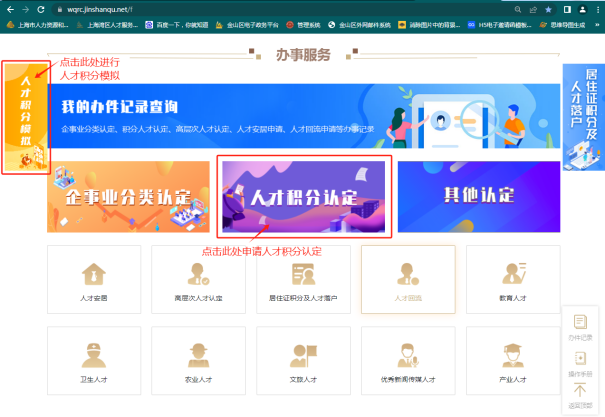
Task: Click the 人才积分认定 banner
Action: pos(304,196)
